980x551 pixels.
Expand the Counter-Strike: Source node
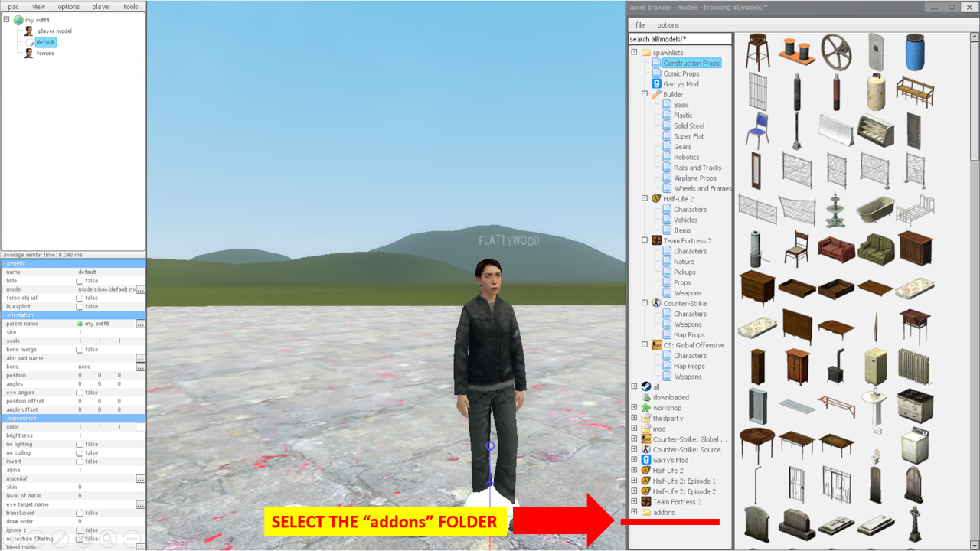point(634,449)
